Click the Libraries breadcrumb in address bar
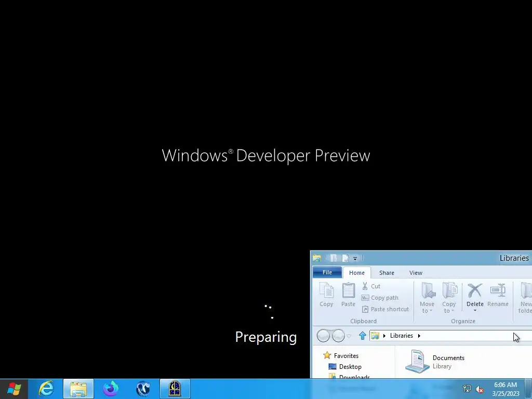532x399 pixels. tap(402, 336)
